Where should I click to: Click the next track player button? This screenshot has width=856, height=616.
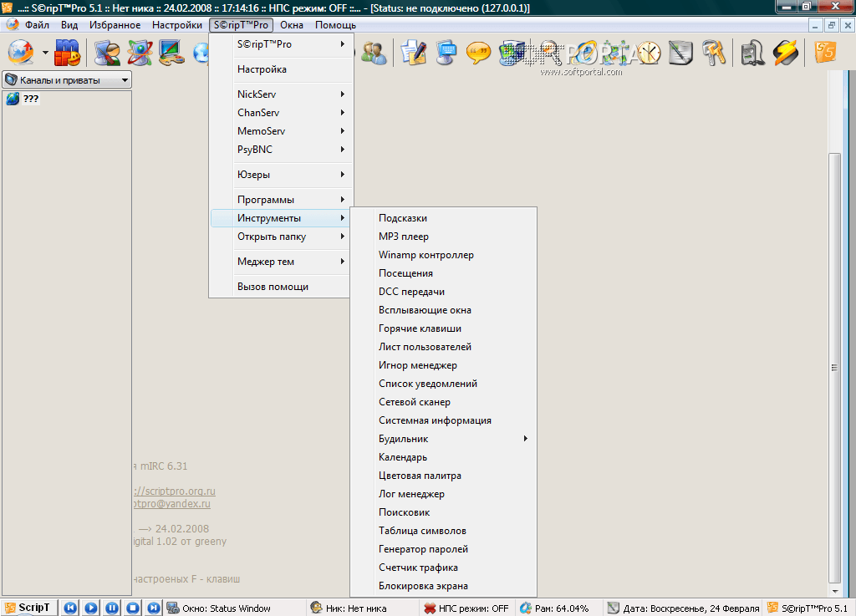click(154, 608)
